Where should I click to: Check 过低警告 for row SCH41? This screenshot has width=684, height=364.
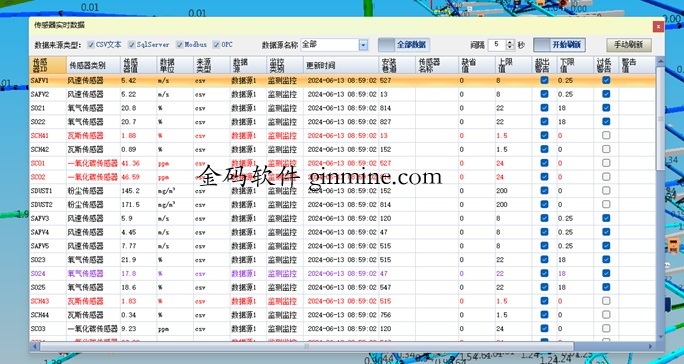(606, 135)
